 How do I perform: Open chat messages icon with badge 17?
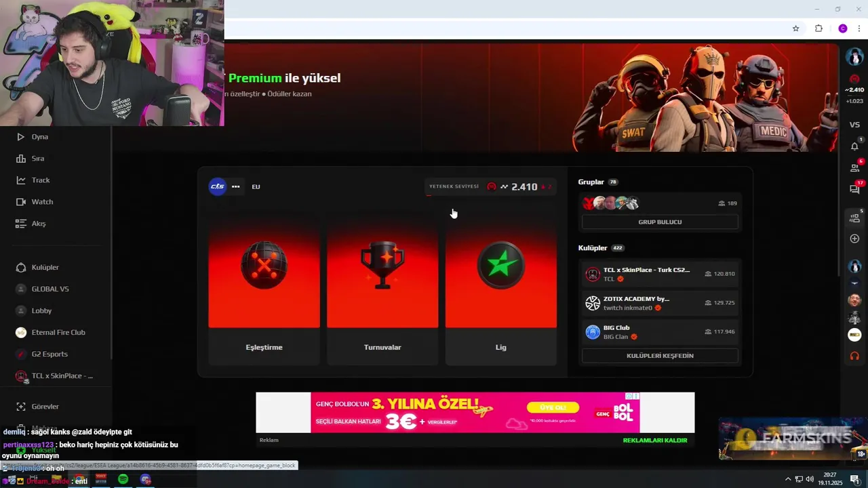[x=854, y=189]
